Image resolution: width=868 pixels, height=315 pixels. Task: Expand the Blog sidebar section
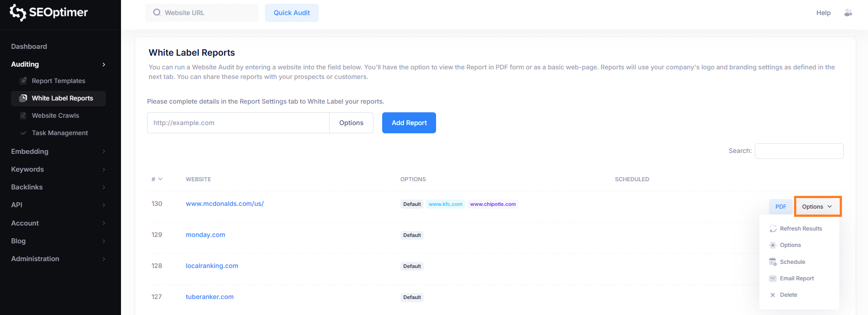point(104,241)
